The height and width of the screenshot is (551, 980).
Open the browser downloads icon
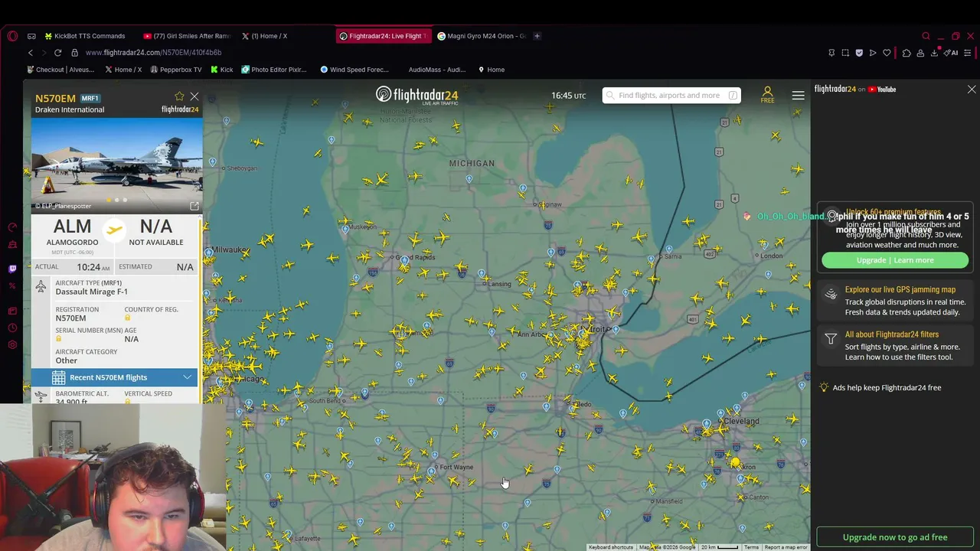(934, 53)
